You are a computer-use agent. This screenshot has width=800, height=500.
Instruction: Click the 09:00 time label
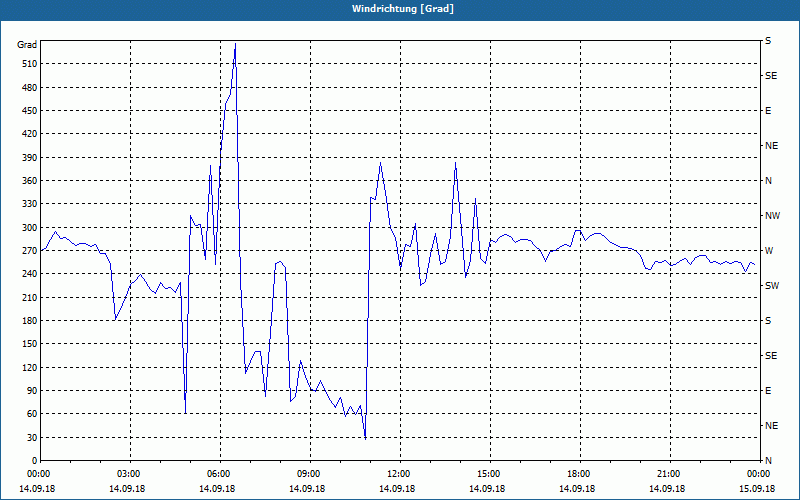(310, 474)
